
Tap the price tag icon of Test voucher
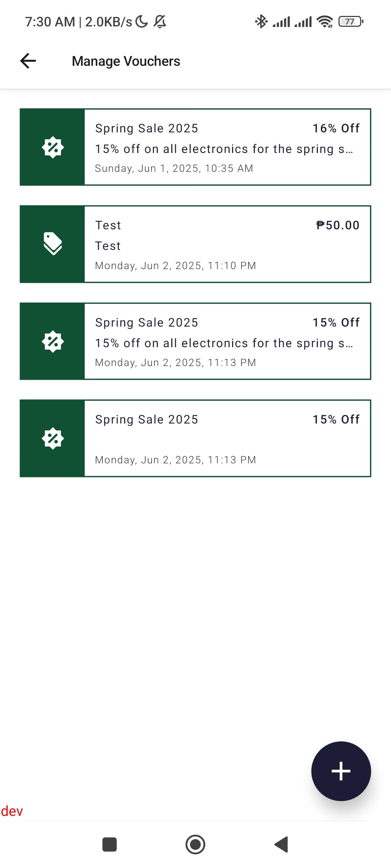click(x=53, y=244)
